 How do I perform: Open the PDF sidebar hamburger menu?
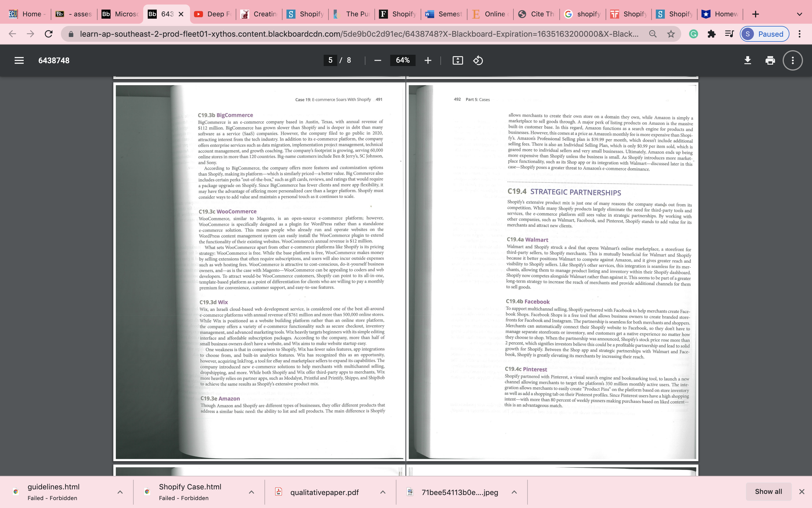click(19, 60)
